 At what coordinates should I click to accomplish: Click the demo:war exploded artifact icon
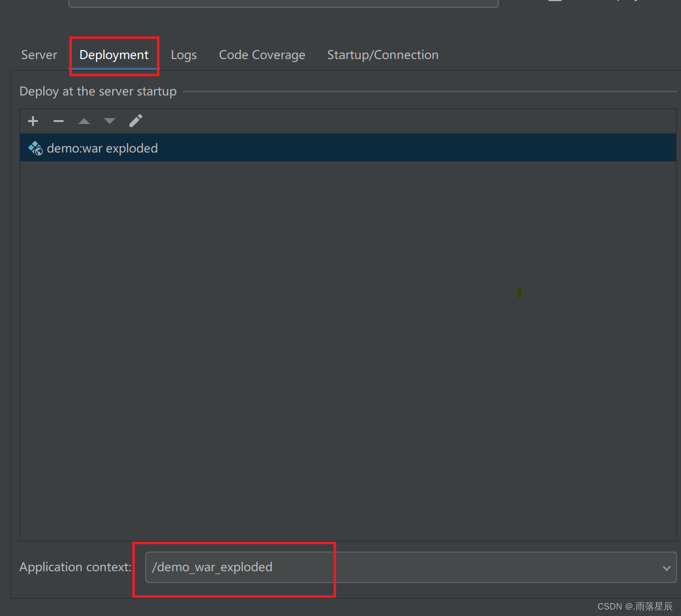pos(35,148)
